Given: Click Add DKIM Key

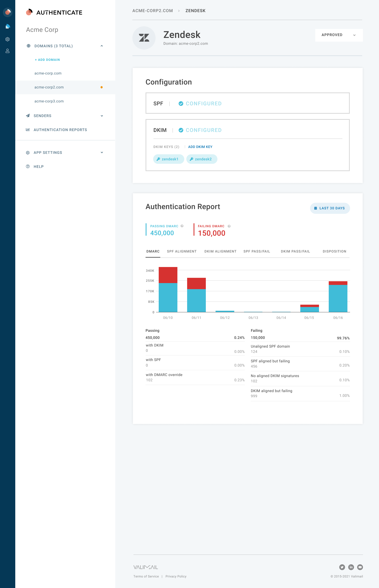Looking at the screenshot, I should tap(200, 147).
